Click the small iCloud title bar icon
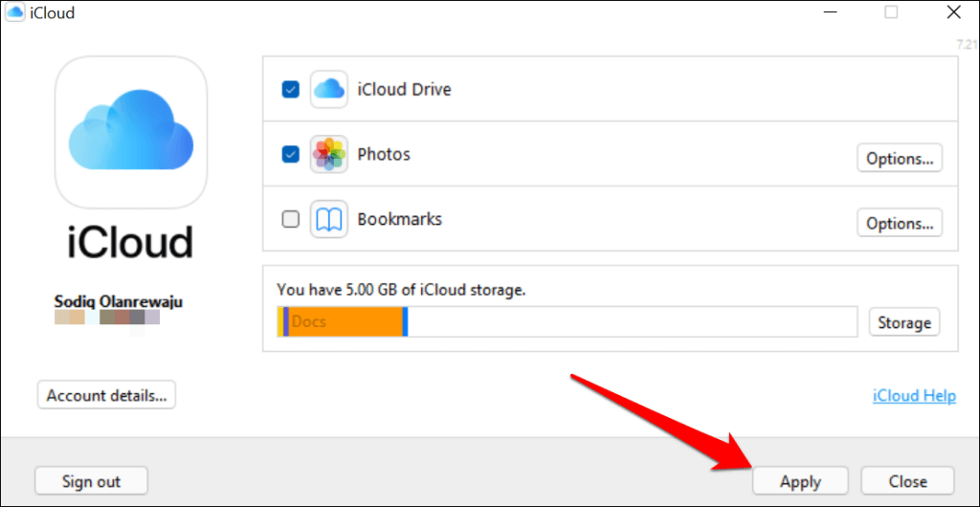 click(15, 12)
